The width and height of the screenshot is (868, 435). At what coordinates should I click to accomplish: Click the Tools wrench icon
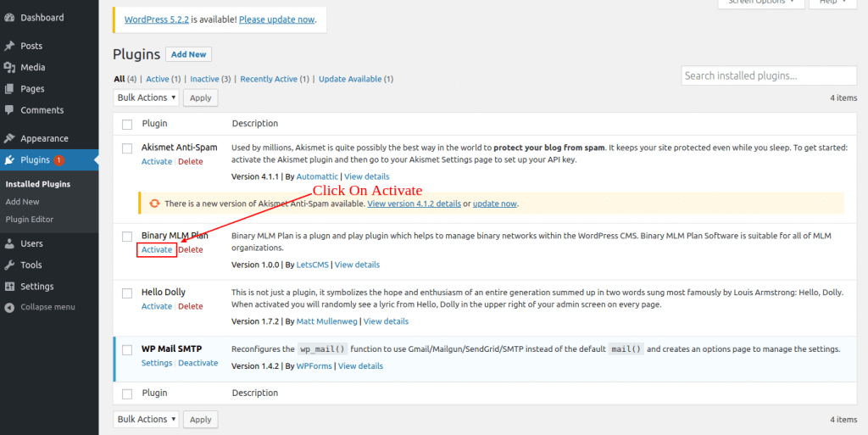pos(9,265)
